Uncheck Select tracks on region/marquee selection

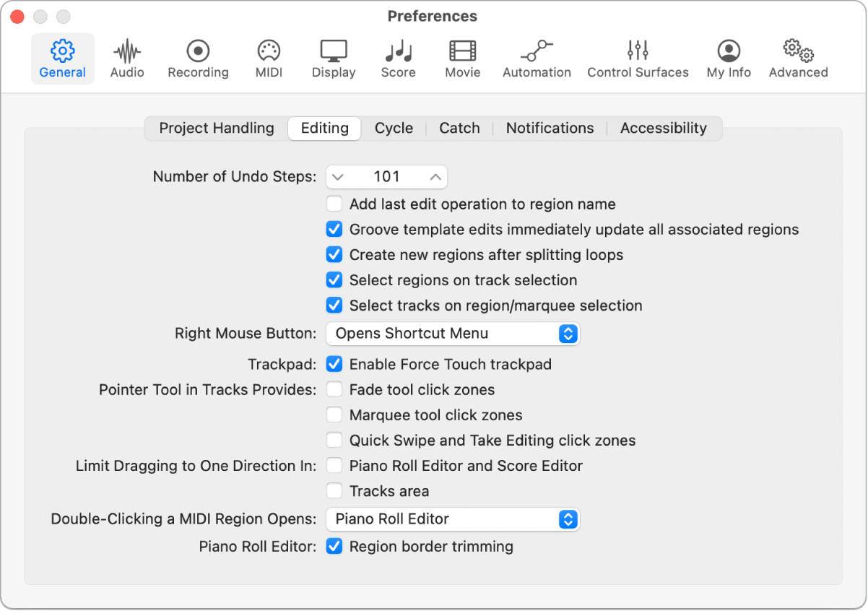coord(334,305)
